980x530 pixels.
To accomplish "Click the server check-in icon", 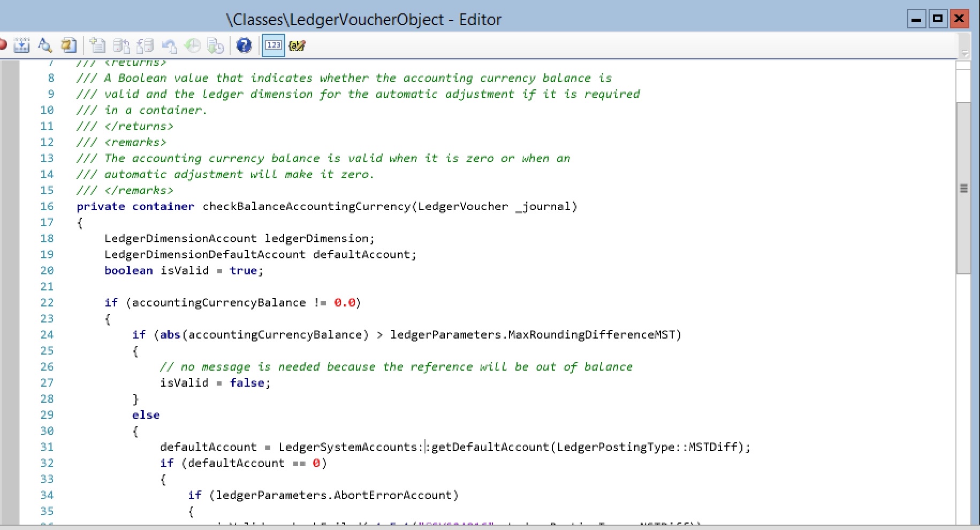I will pos(122,46).
